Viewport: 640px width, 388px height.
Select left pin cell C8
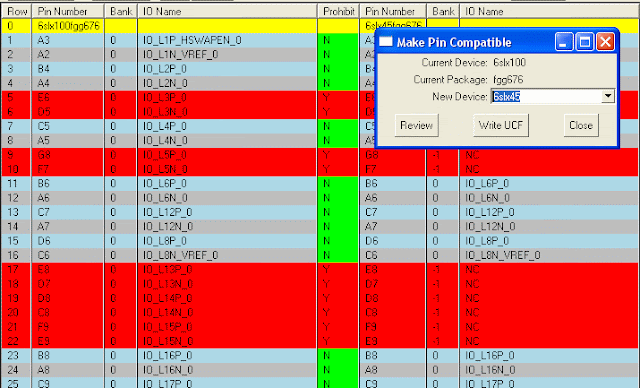coord(68,313)
